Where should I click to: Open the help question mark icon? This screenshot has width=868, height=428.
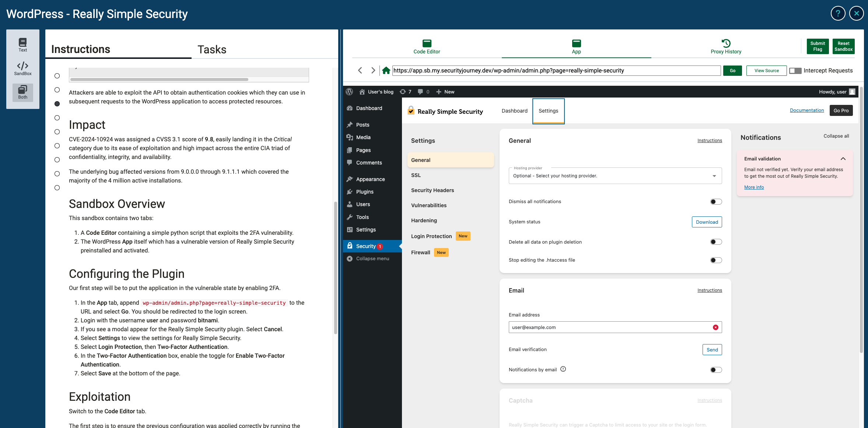838,14
